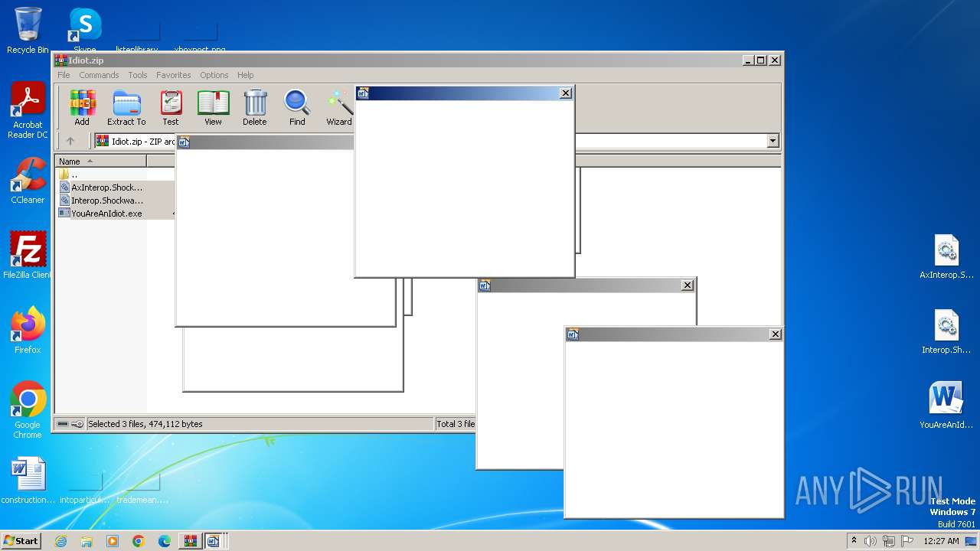
Task: Open the Favorites menu in WinRAR
Action: 174,75
